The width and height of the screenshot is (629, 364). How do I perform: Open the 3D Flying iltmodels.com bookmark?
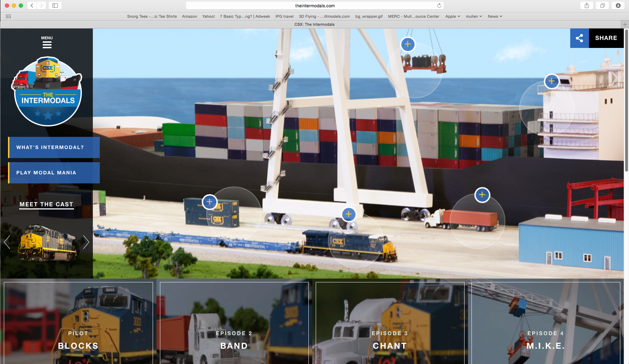point(324,16)
